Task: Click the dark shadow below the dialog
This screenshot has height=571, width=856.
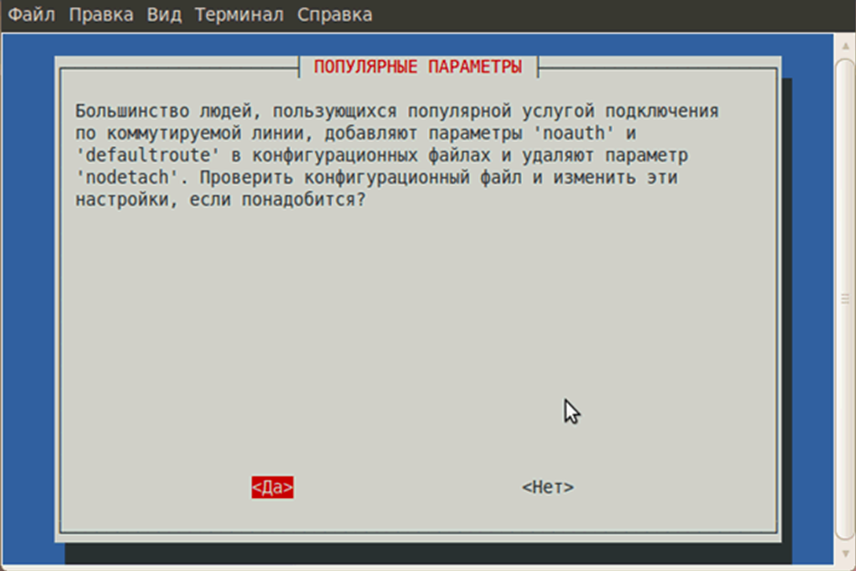Action: 420,553
